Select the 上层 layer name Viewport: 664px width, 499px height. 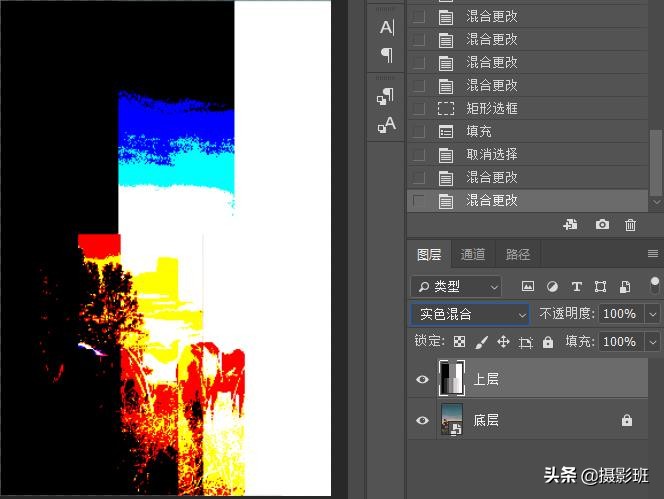click(486, 379)
